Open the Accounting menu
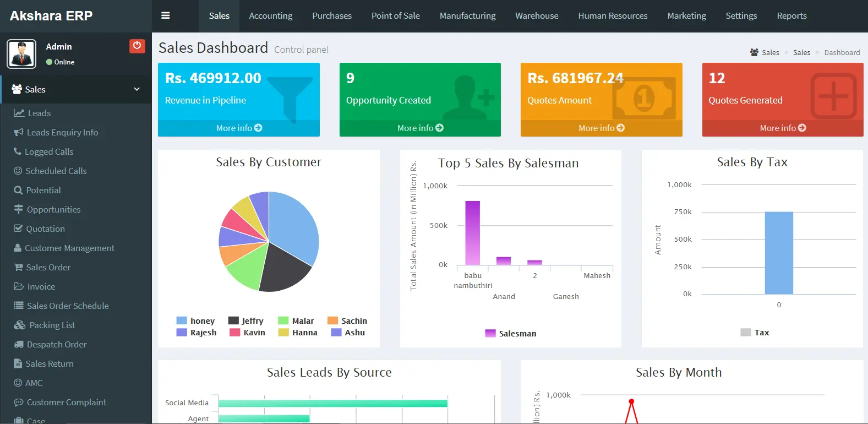Viewport: 868px width, 424px height. [271, 16]
